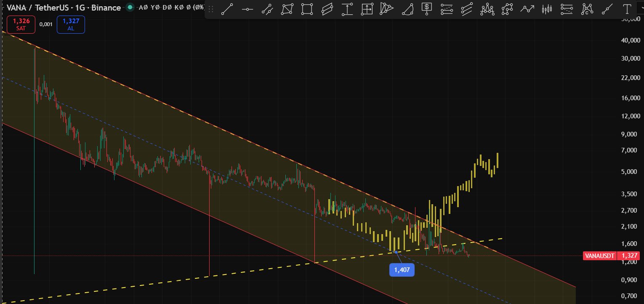Image resolution: width=644 pixels, height=304 pixels.
Task: Click the blue anchor point above 1,407 label
Action: (x=396, y=252)
